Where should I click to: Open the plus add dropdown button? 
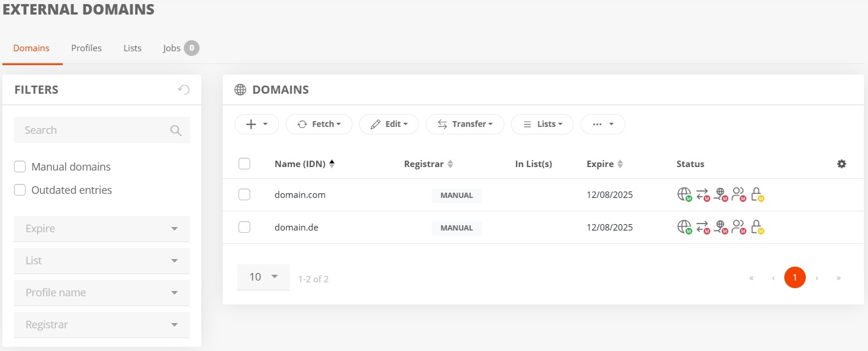pos(257,124)
